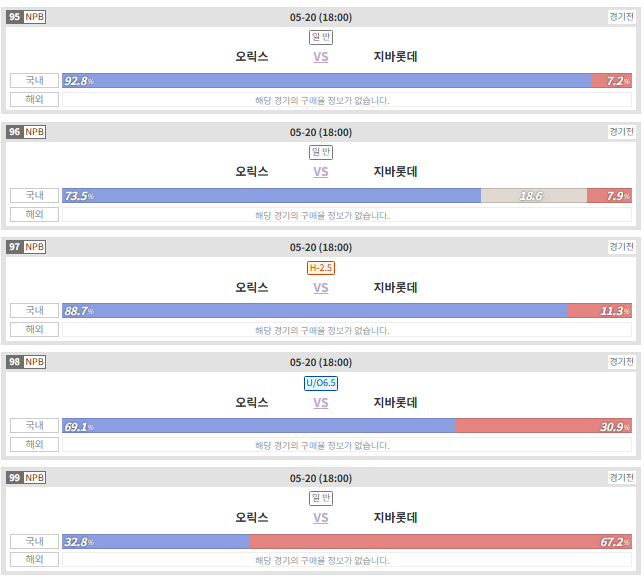
Task: Click the 경기전 status in match 97
Action: (x=621, y=247)
